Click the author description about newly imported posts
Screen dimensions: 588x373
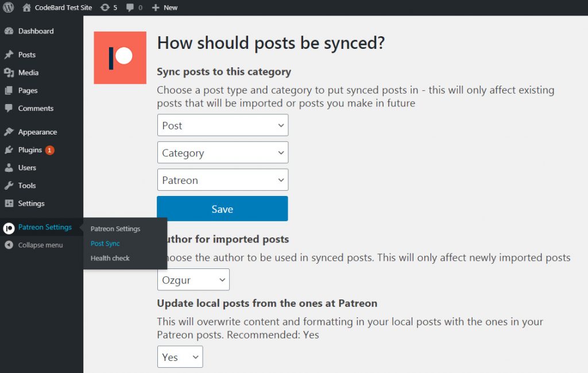[x=369, y=257]
